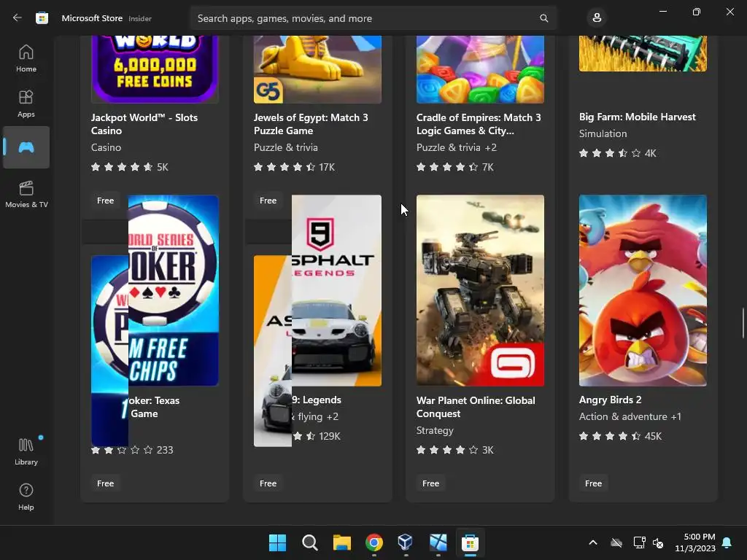Click the muted volume tray icon
Viewport: 747px width, 560px height.
coord(658,542)
